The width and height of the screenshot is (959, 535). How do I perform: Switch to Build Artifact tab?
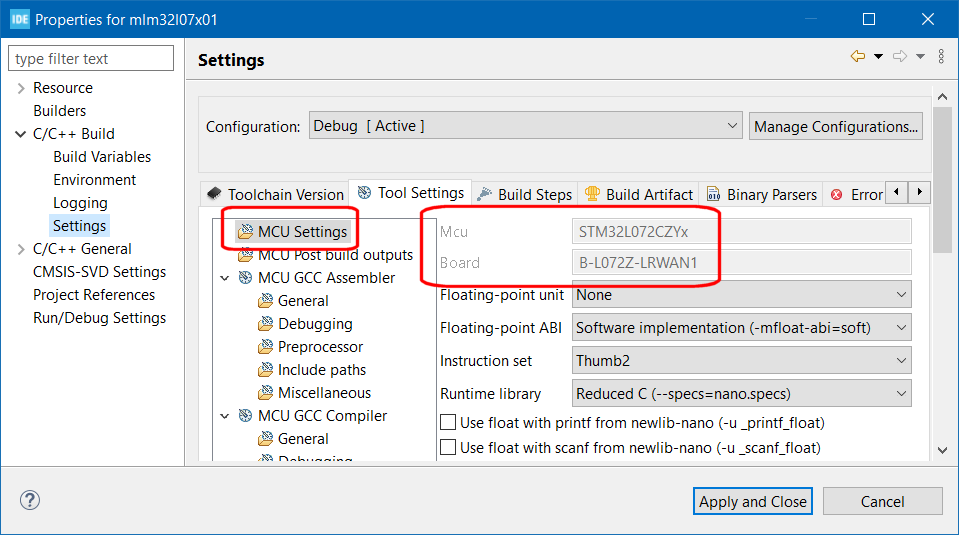coord(639,194)
